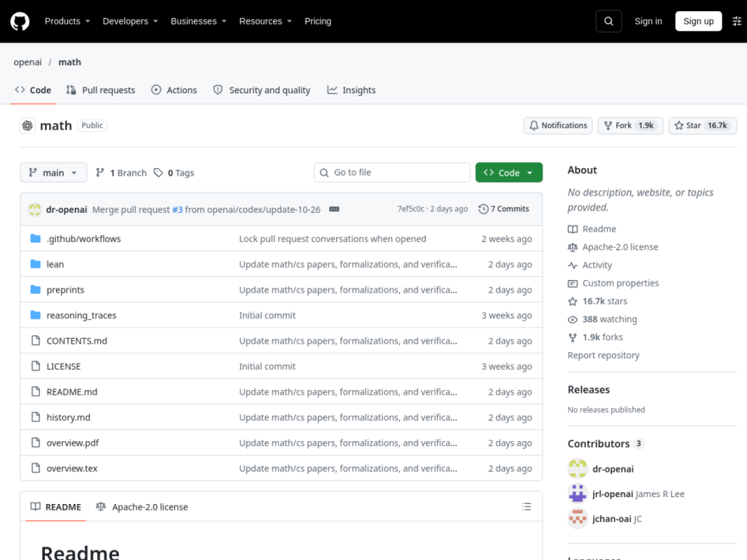Image resolution: width=747 pixels, height=560 pixels.
Task: Expand commit message ellipsis button
Action: click(x=335, y=209)
